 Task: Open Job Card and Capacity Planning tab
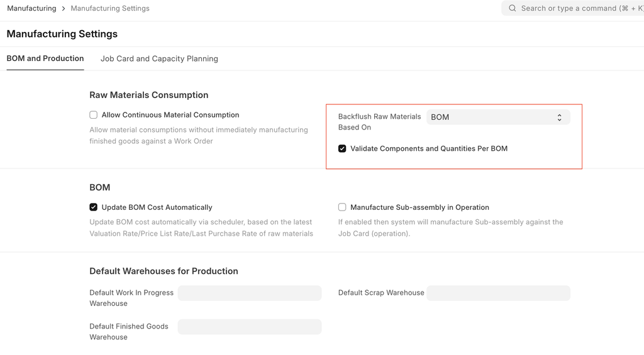[159, 58]
